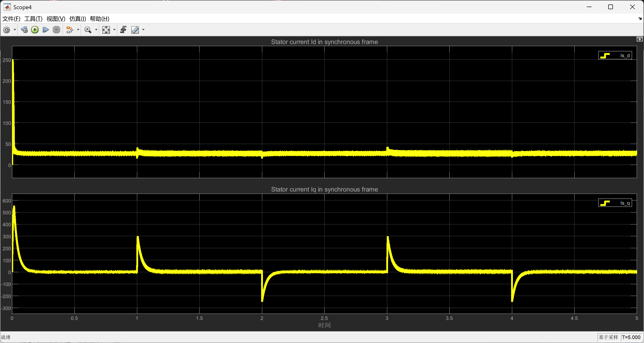Open the 文件(F) menu
Screen dimensions: 644x343
tap(11, 19)
